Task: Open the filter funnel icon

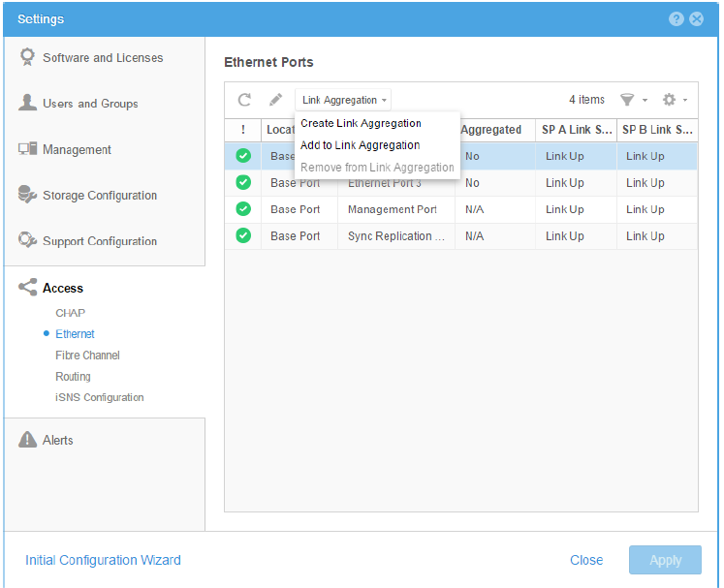Action: click(x=627, y=100)
